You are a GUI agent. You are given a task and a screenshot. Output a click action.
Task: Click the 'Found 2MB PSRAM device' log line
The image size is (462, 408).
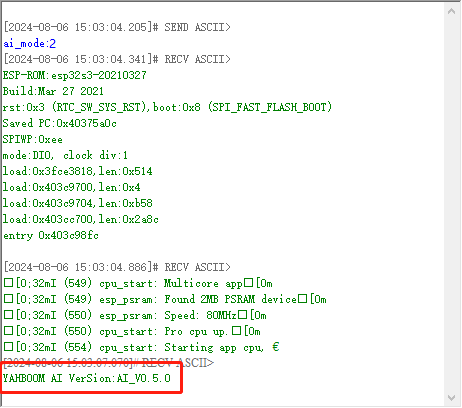point(165,300)
